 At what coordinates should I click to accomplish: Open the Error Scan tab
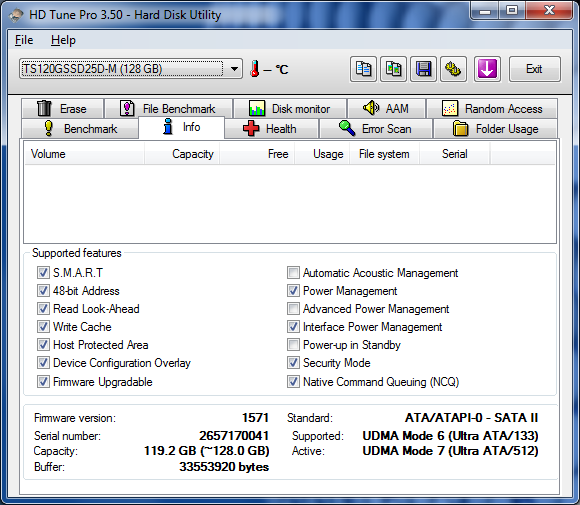coord(376,129)
